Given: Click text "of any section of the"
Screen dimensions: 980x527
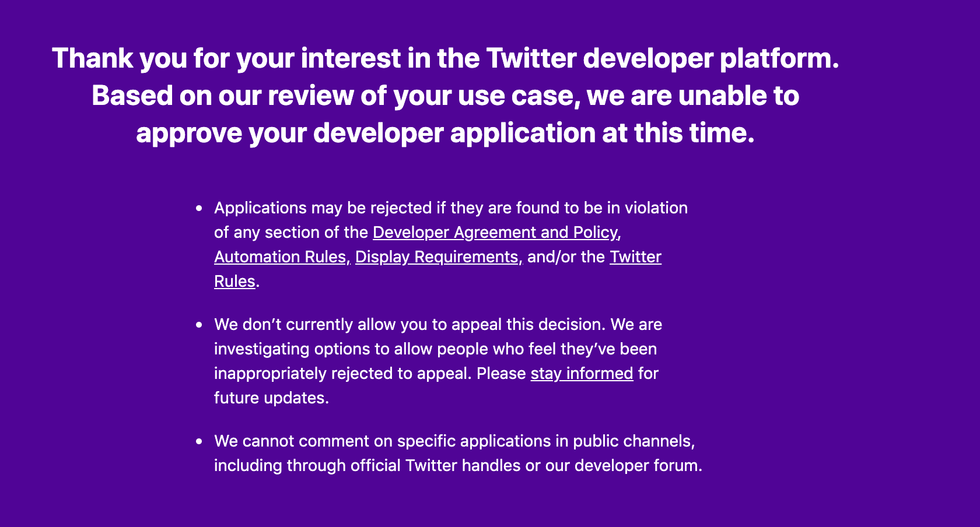Looking at the screenshot, I should click(x=291, y=232).
